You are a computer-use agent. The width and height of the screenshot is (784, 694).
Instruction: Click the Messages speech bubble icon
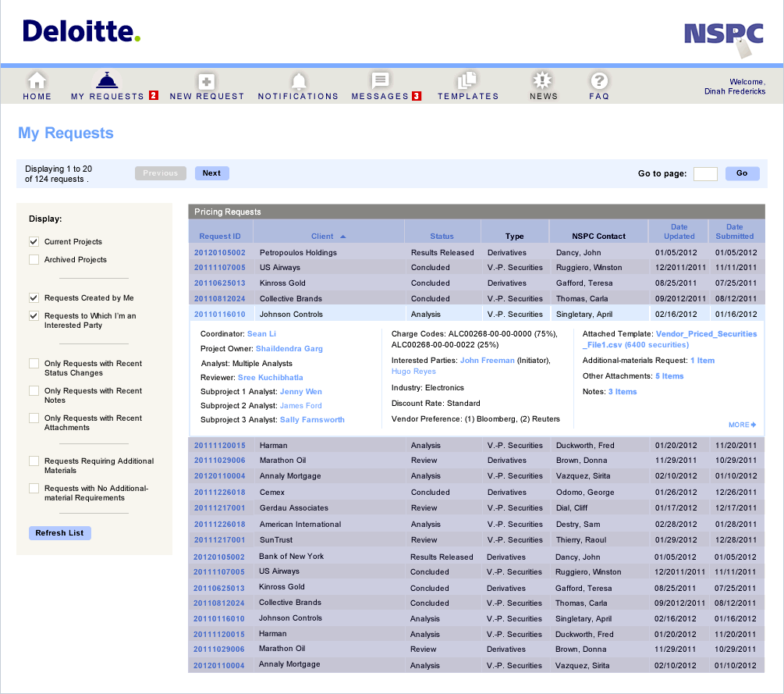point(380,80)
